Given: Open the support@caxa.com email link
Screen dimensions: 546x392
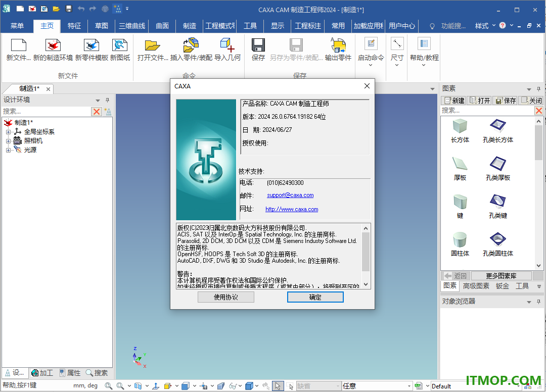Looking at the screenshot, I should pyautogui.click(x=290, y=195).
